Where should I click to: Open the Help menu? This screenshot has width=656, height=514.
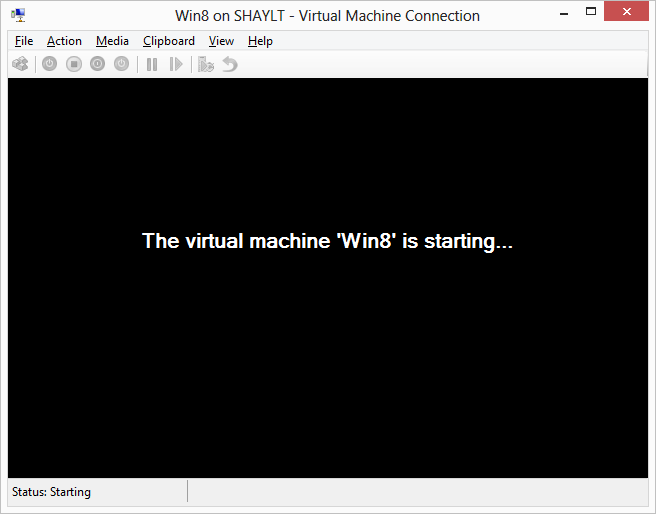[x=260, y=41]
